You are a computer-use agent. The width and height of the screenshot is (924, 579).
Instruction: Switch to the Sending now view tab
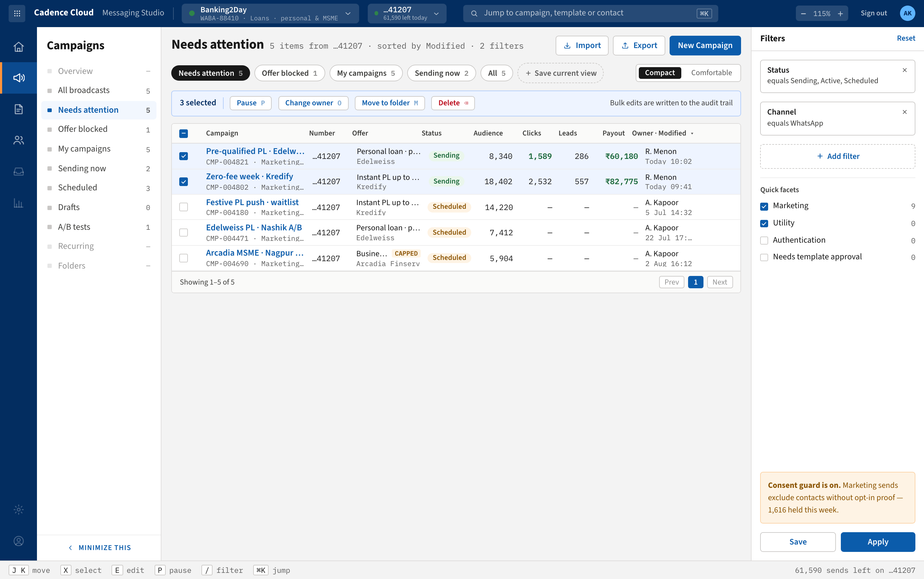441,73
